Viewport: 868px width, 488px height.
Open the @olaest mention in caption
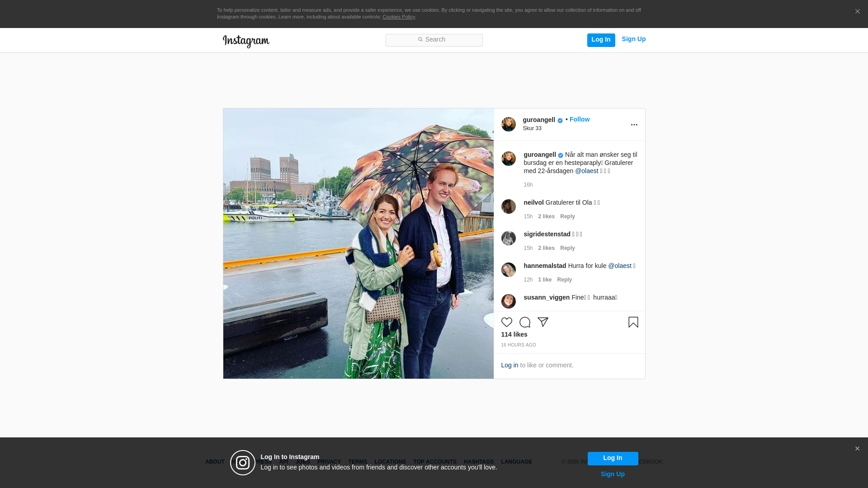586,171
